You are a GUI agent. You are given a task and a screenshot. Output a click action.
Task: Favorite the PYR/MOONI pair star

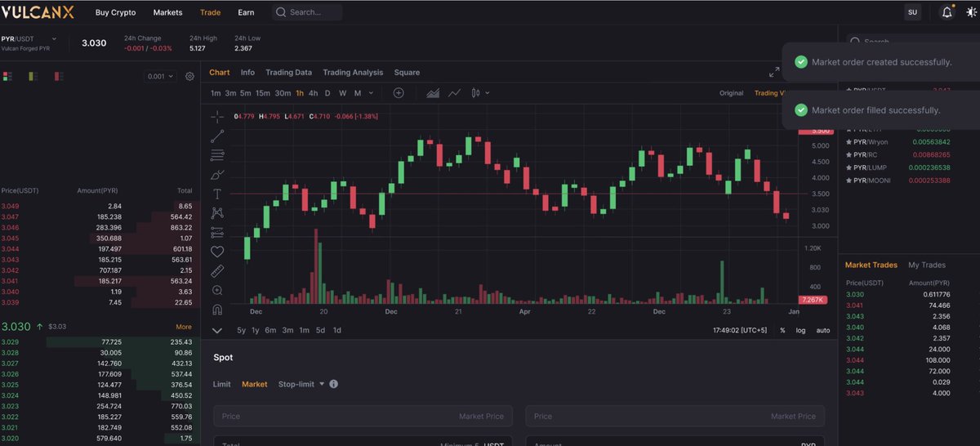pos(849,180)
